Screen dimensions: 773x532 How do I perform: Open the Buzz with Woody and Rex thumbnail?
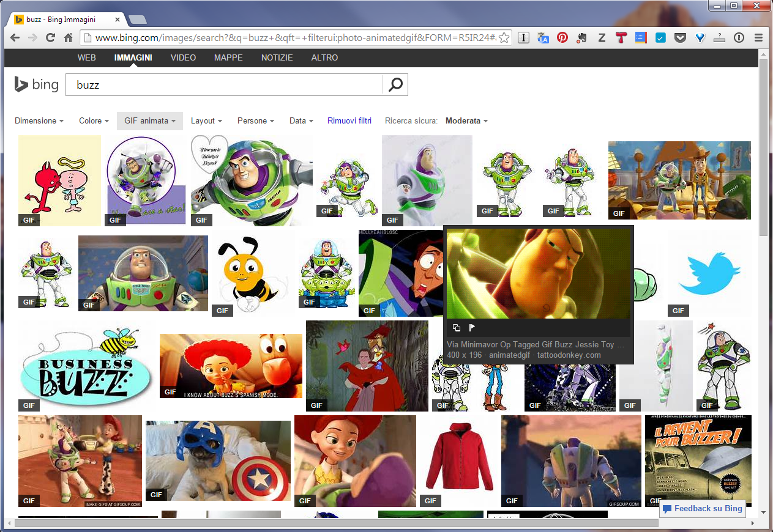(x=679, y=180)
